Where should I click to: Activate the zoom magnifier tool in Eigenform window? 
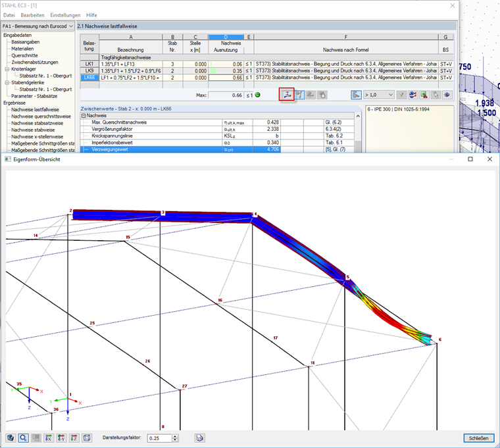pyautogui.click(x=23, y=437)
